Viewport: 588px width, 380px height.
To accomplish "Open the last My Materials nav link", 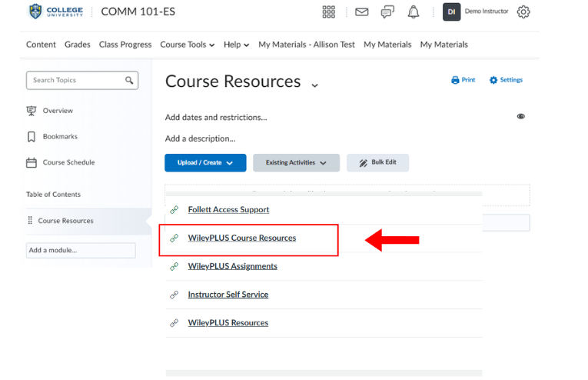I will pos(444,45).
